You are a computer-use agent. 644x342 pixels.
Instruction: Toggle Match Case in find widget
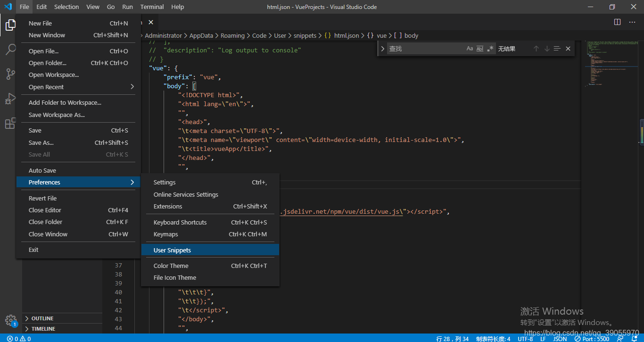(470, 49)
